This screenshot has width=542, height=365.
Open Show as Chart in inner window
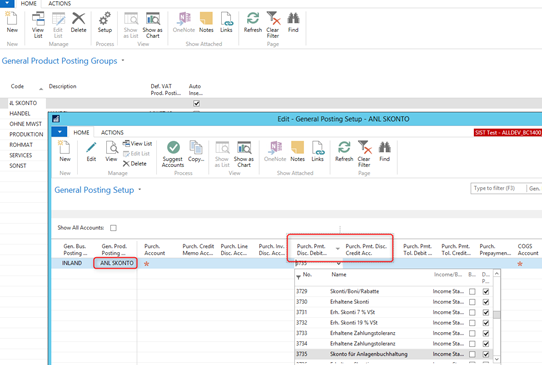pos(244,154)
